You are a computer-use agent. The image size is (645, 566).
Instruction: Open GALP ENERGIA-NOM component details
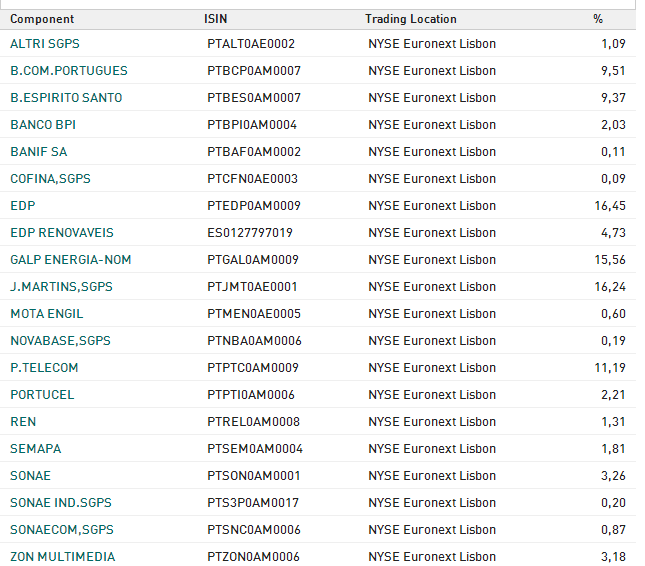pyautogui.click(x=70, y=260)
